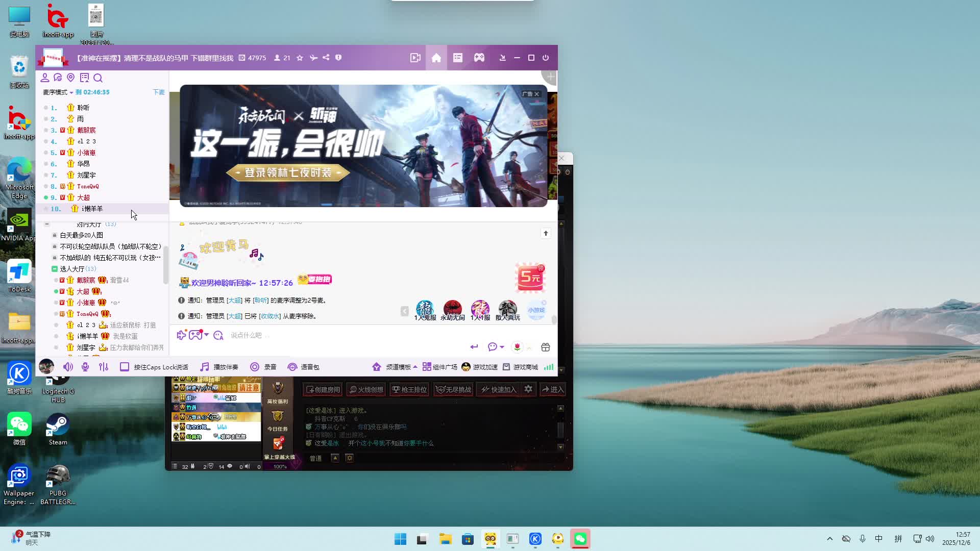Image resolution: width=980 pixels, height=551 pixels.
Task: Click the location pin icon in sidebar
Action: click(71, 78)
